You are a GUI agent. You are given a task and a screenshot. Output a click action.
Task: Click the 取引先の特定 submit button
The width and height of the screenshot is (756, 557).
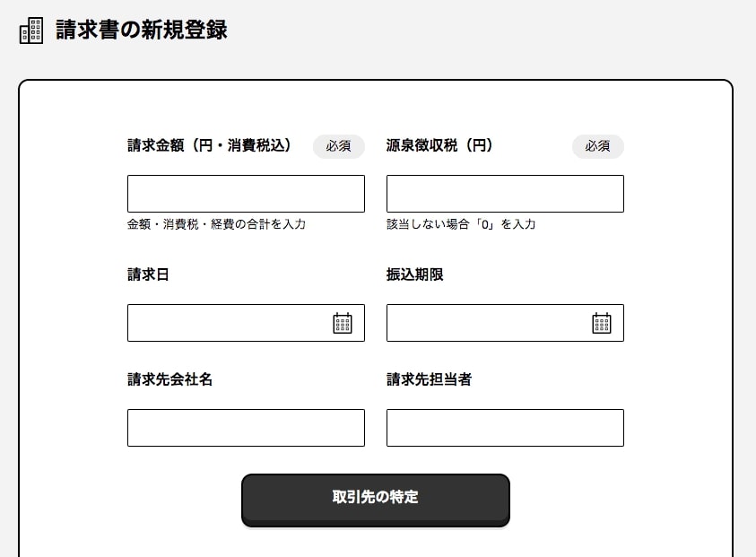coord(375,500)
